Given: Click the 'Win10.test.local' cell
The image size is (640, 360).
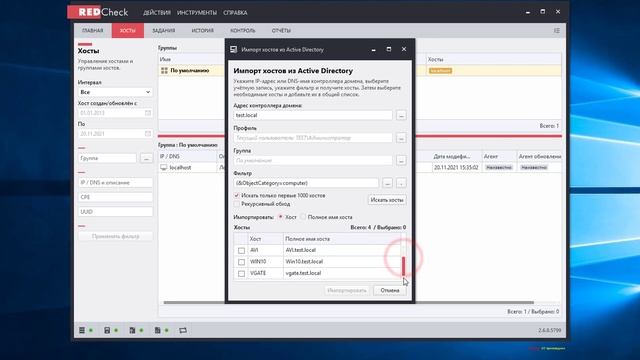Looking at the screenshot, I should click(x=342, y=262).
